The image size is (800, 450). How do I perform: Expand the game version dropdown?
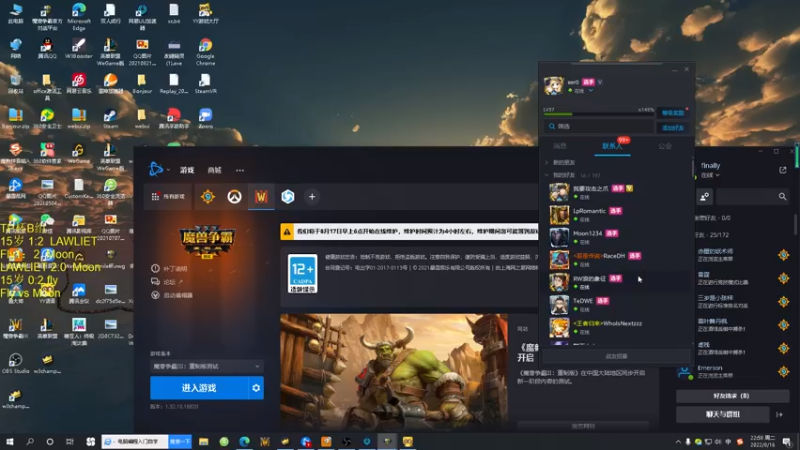207,366
